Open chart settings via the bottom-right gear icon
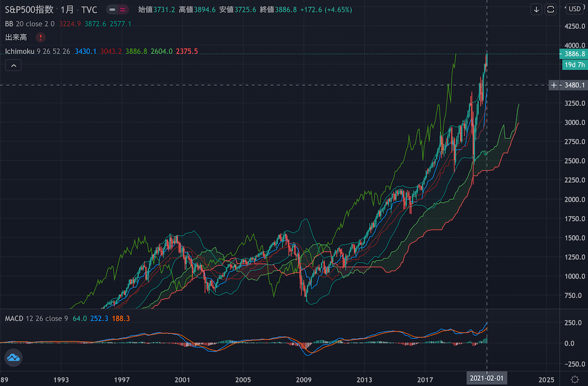 [x=574, y=379]
